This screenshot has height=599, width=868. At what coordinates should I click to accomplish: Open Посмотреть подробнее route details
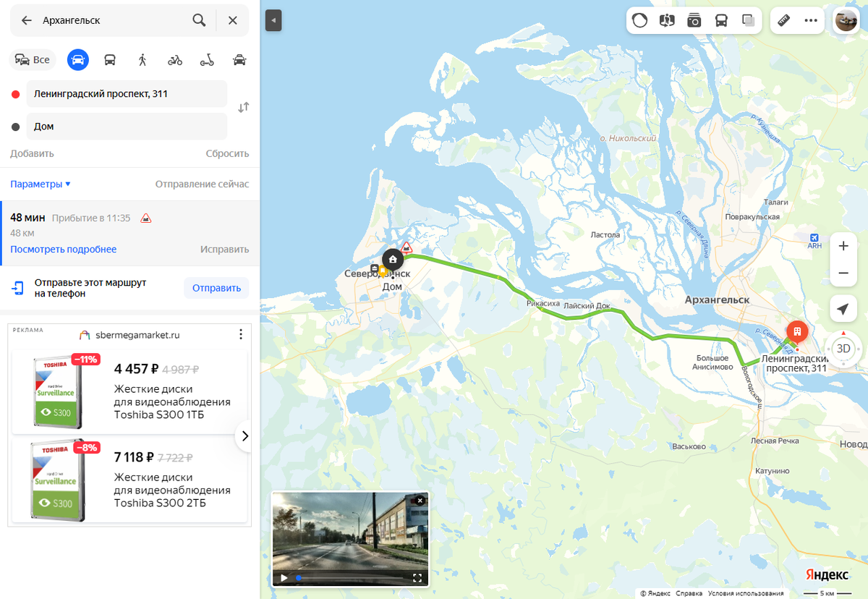pyautogui.click(x=64, y=250)
